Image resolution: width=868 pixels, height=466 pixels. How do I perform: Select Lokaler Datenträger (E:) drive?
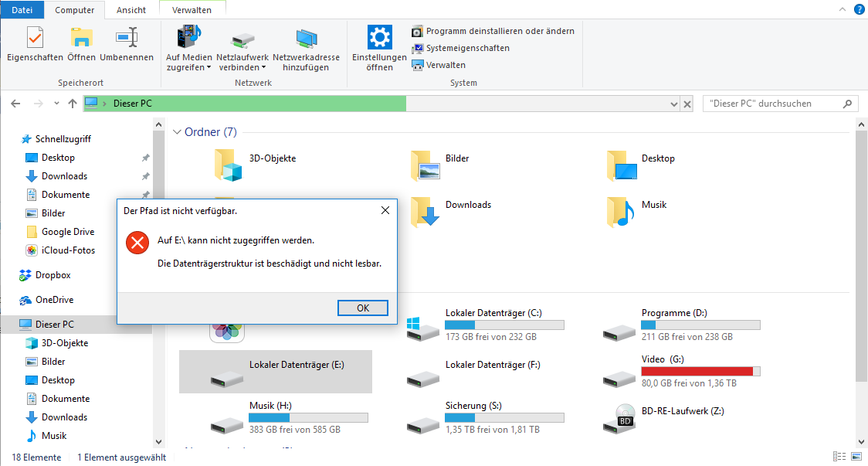click(x=276, y=372)
